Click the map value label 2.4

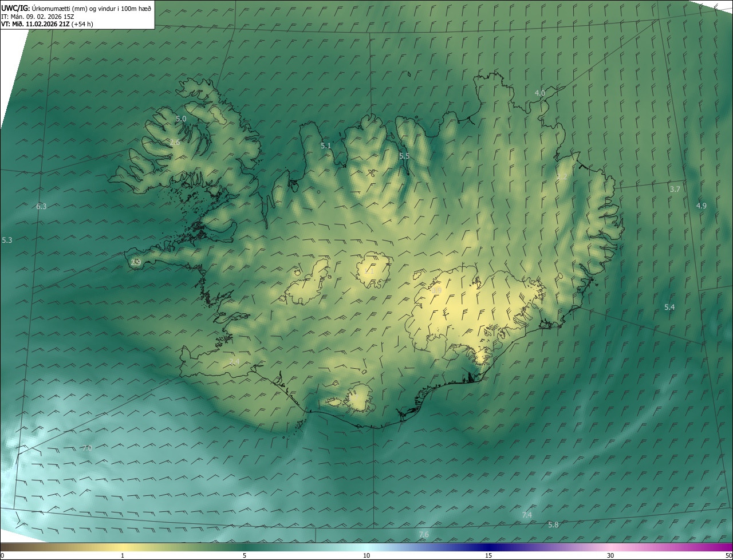click(234, 361)
